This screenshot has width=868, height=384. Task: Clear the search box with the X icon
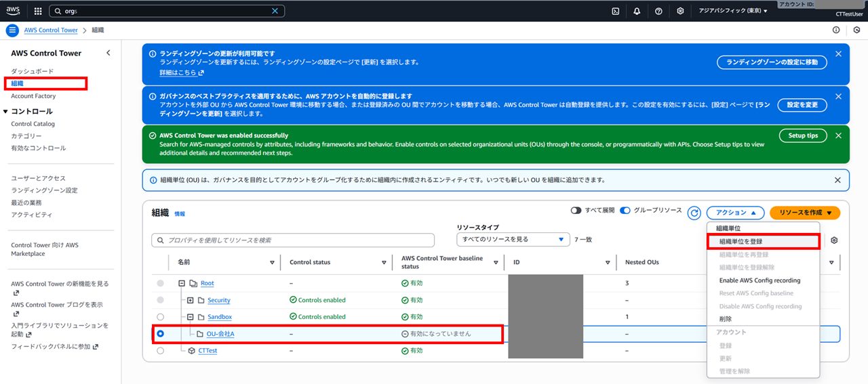point(275,12)
